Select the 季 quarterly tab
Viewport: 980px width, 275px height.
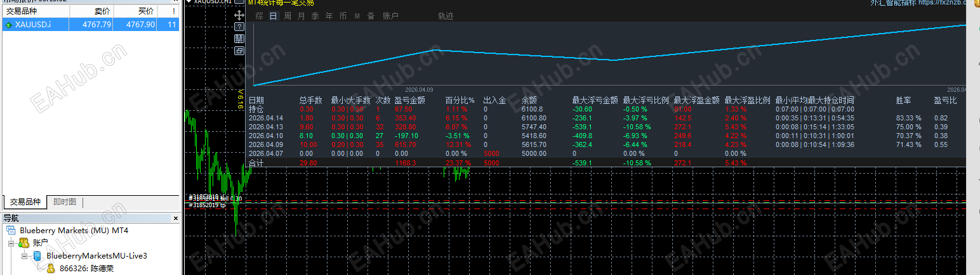(315, 16)
